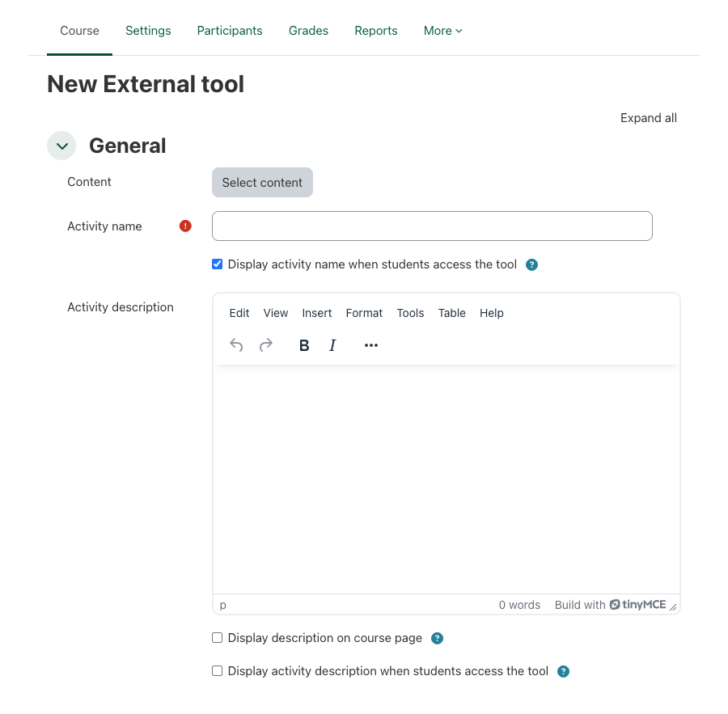The width and height of the screenshot is (728, 714).
Task: Open the More dropdown in course navigation
Action: click(x=442, y=31)
